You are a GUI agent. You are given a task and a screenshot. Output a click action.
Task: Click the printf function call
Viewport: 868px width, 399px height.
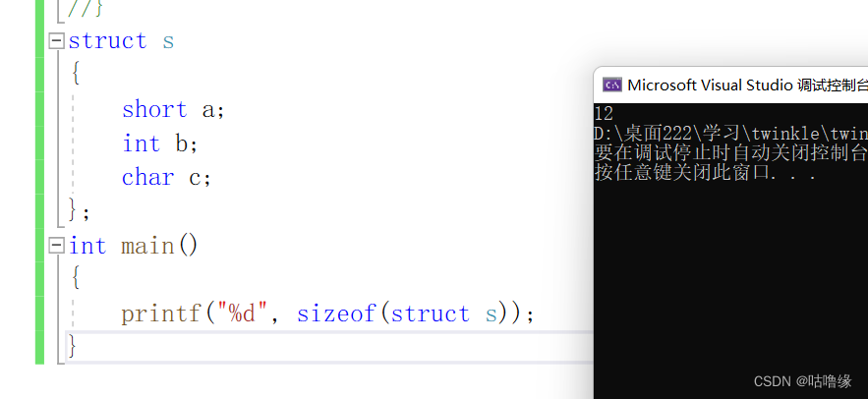(x=162, y=313)
